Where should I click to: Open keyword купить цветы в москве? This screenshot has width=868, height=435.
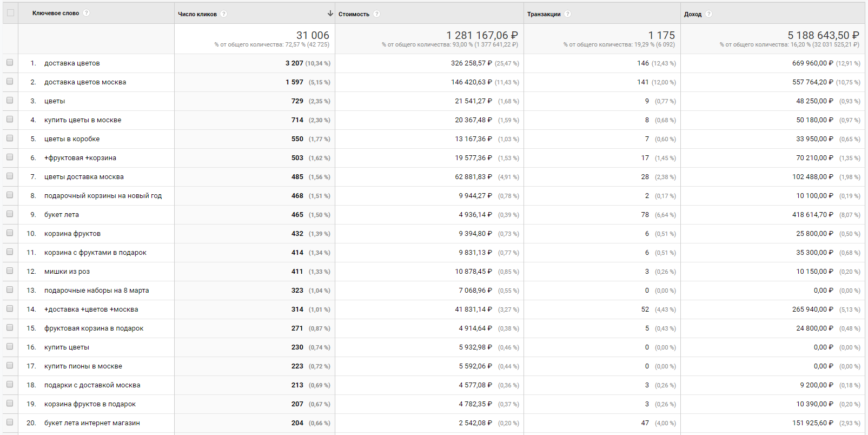coord(83,120)
